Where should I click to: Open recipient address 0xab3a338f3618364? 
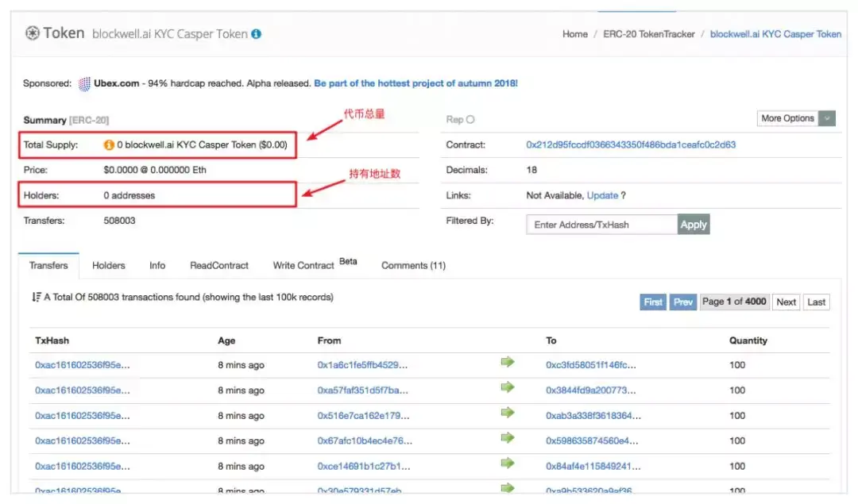[x=593, y=415]
